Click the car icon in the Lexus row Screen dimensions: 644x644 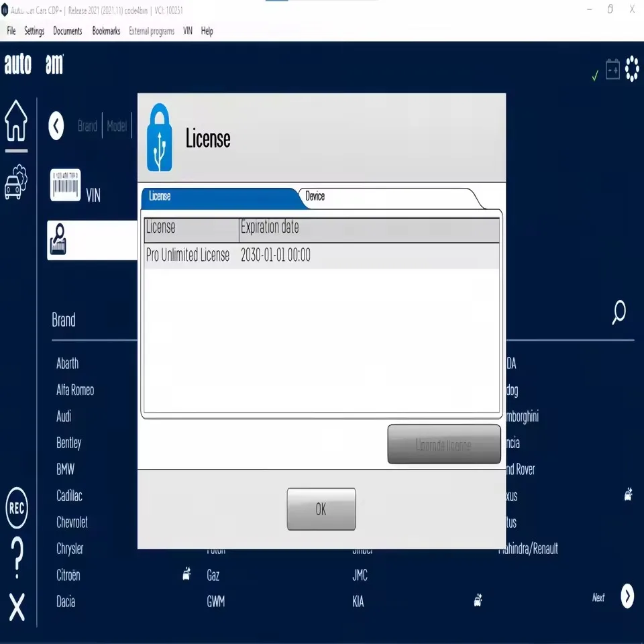coord(629,494)
